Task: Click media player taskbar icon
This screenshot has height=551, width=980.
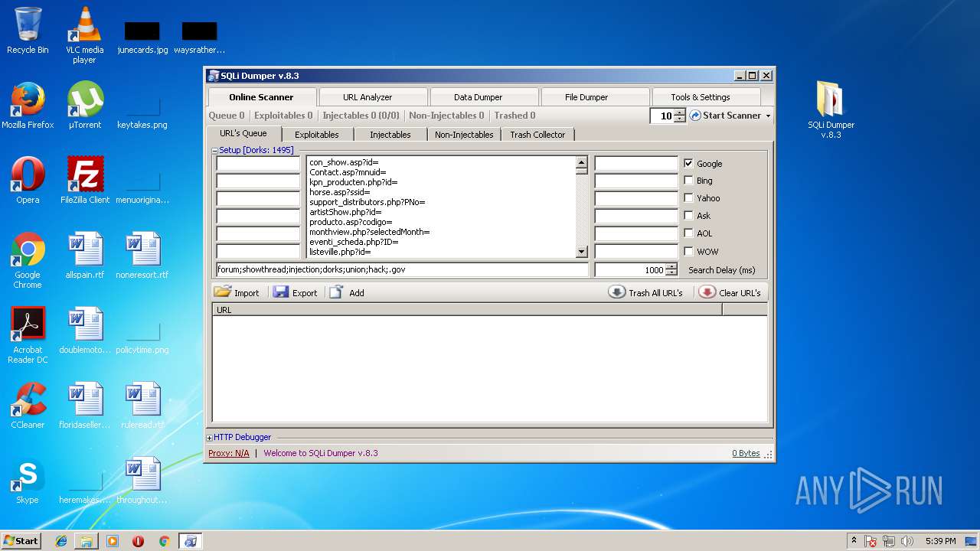Action: click(x=113, y=541)
